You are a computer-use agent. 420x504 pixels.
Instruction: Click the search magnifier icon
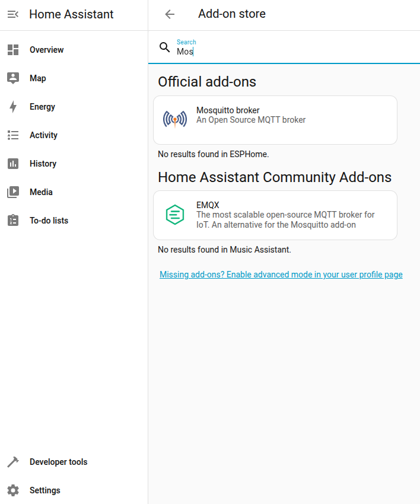[165, 47]
